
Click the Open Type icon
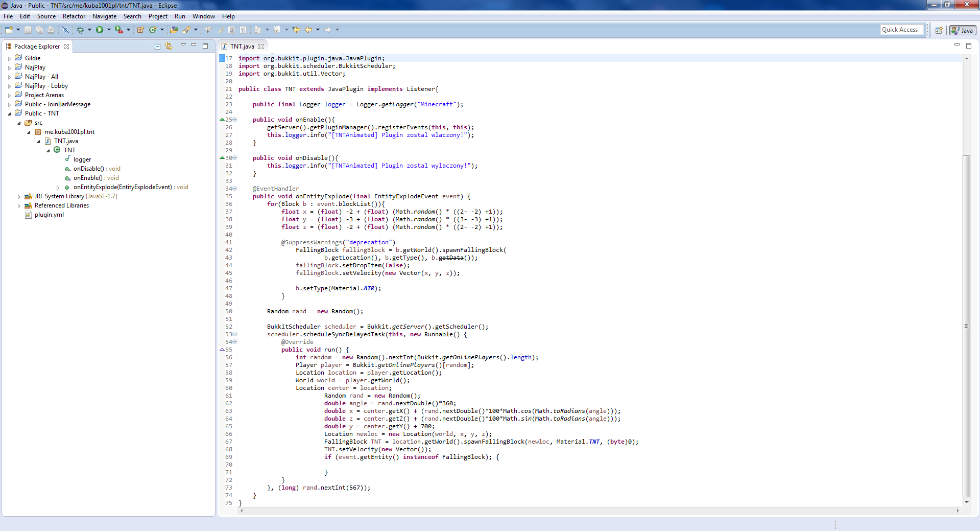click(x=174, y=30)
